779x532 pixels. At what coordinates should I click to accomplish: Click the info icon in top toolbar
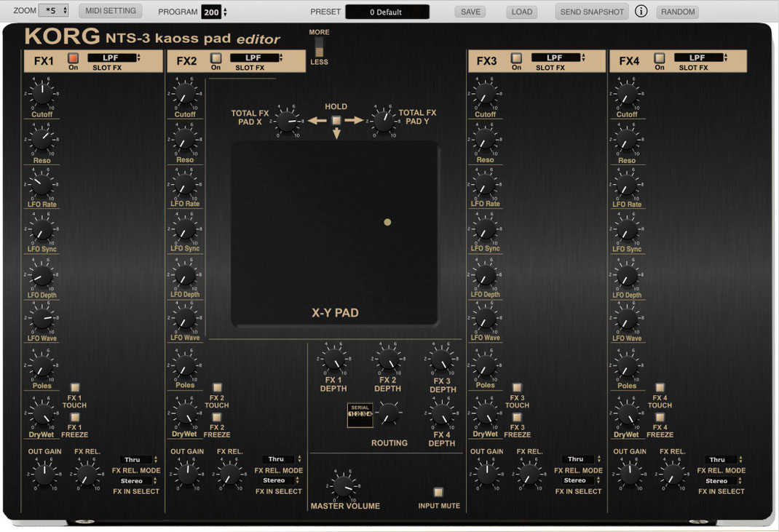coord(641,11)
